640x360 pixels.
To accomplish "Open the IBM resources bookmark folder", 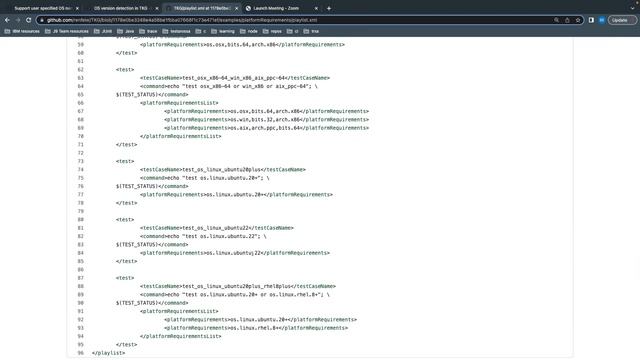I will click(22, 31).
